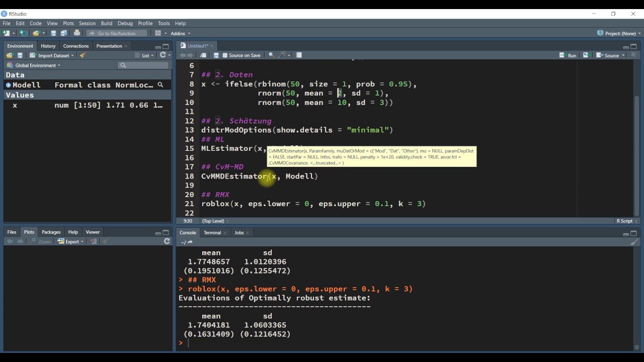Print the current file icon
Image resolution: width=644 pixels, height=362 pixels.
tap(77, 33)
